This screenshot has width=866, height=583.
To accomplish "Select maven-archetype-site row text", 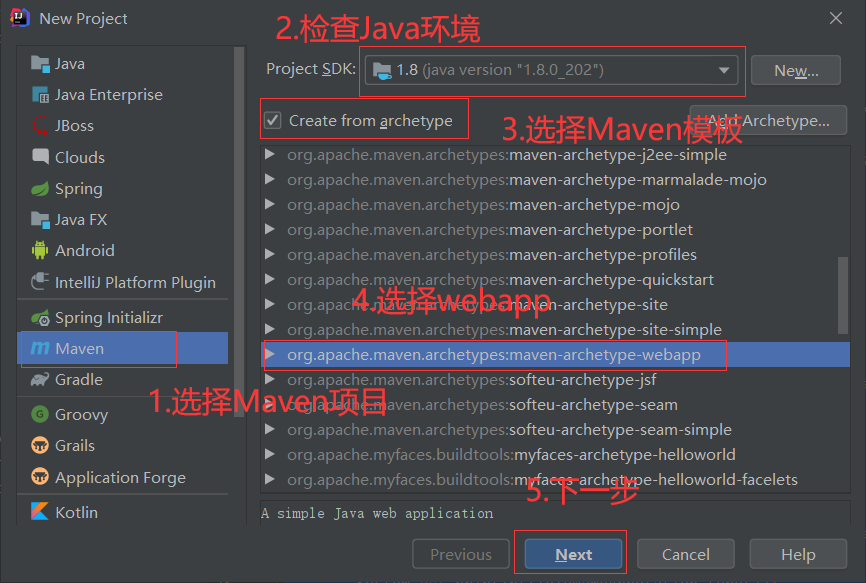I will click(477, 305).
